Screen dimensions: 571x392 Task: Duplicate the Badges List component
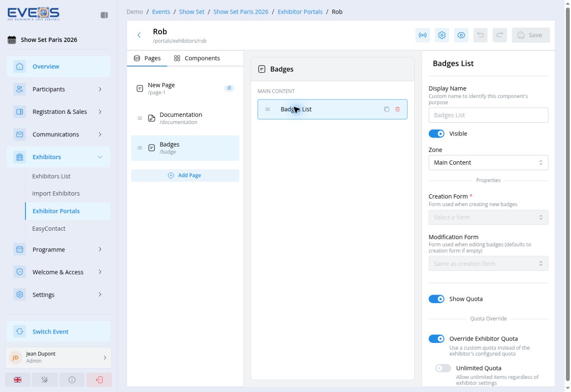[387, 109]
